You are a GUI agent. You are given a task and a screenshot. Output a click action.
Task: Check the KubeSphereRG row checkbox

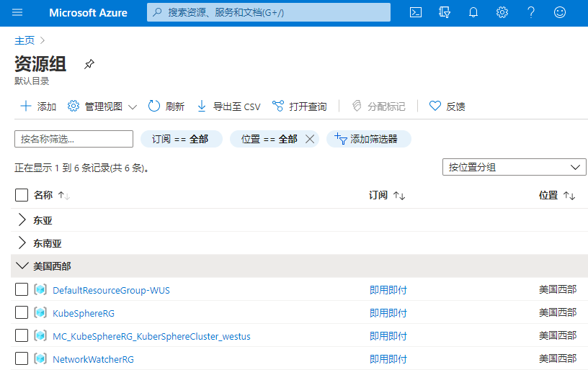coord(22,312)
